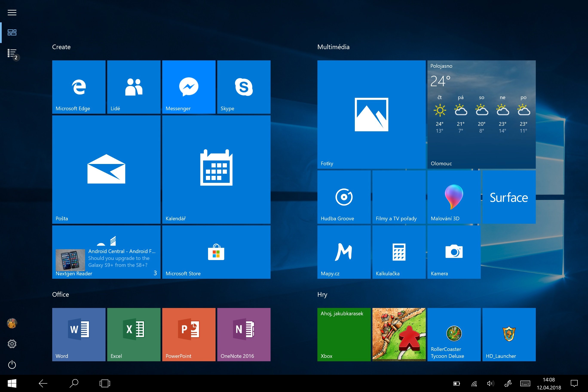
Task: Click the Hry group heading
Action: [x=322, y=295]
